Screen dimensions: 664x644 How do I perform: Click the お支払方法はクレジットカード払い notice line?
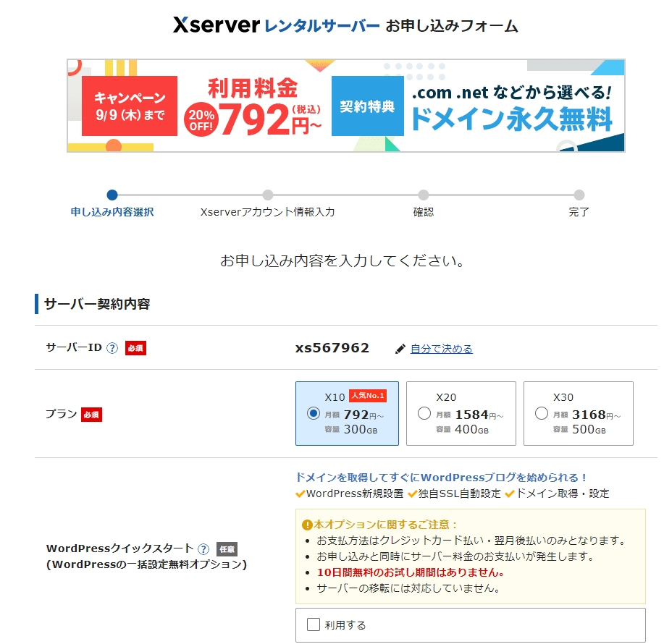tap(471, 541)
